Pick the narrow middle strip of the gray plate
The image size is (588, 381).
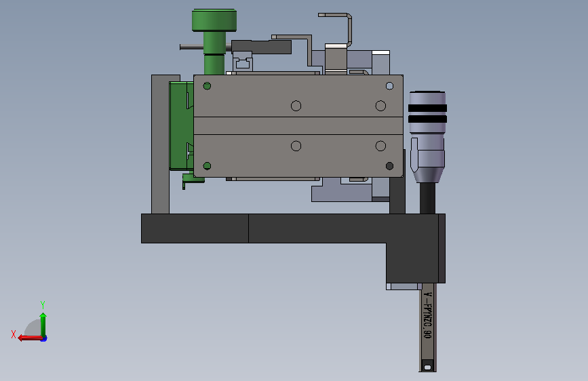pos(298,125)
